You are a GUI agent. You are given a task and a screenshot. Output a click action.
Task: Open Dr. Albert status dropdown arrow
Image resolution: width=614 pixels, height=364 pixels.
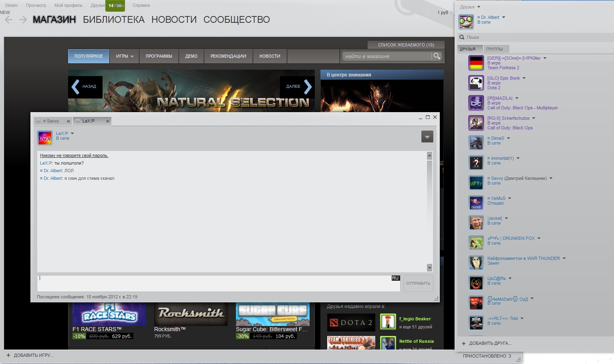coord(503,17)
